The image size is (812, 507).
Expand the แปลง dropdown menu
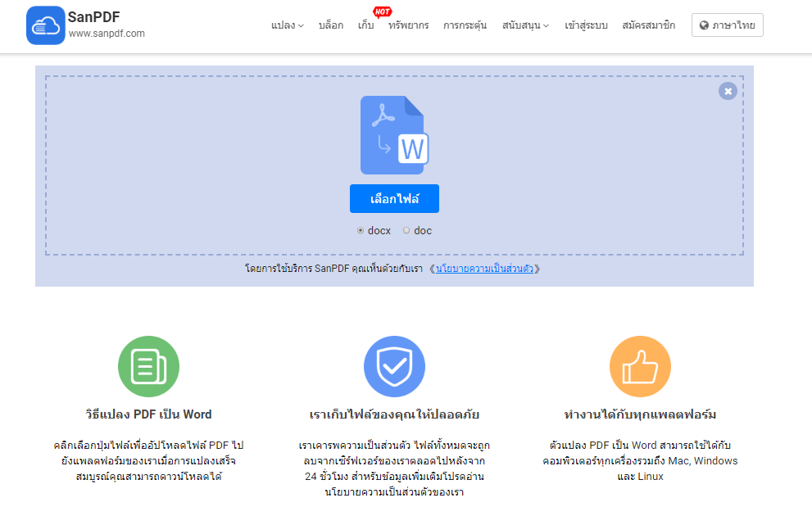point(288,25)
